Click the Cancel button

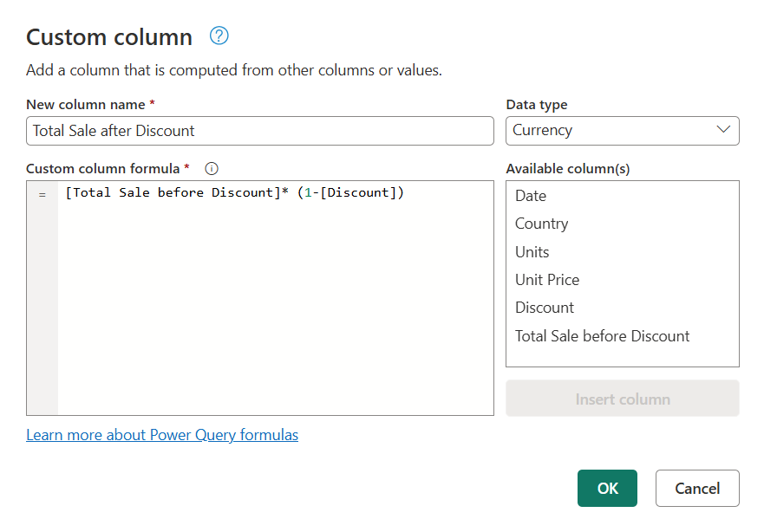(697, 488)
